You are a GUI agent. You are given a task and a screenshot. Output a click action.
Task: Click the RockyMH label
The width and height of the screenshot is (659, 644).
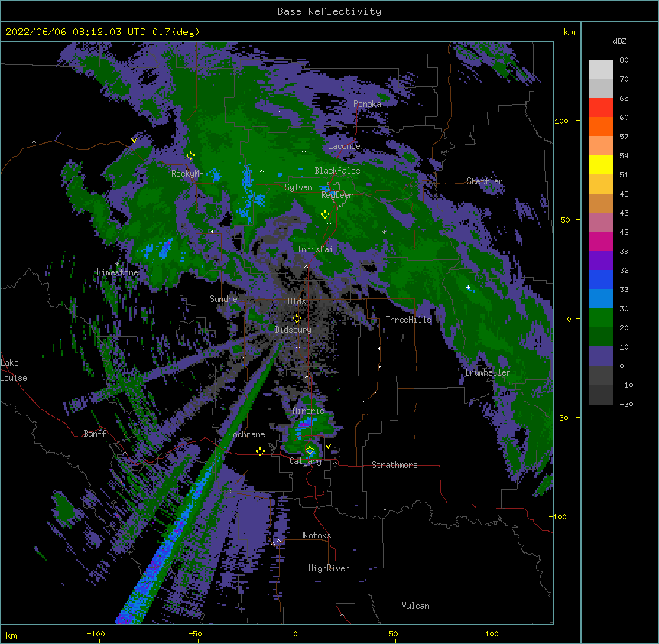point(187,174)
